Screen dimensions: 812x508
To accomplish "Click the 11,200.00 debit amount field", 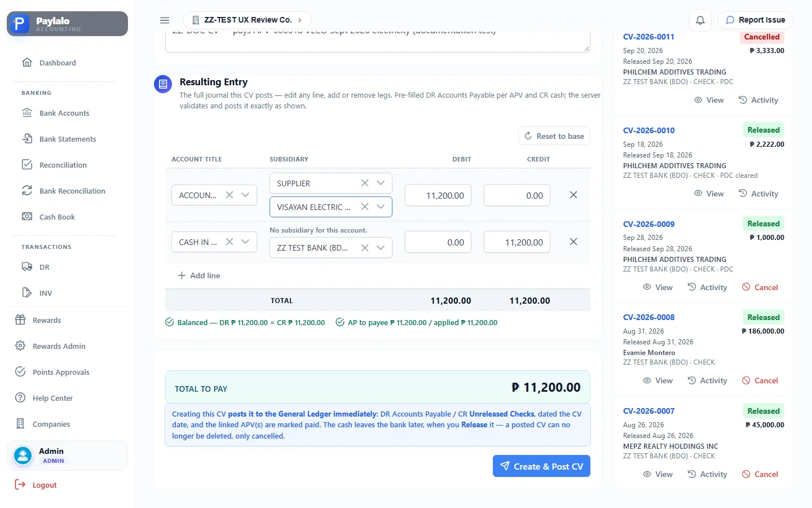I will pyautogui.click(x=438, y=195).
